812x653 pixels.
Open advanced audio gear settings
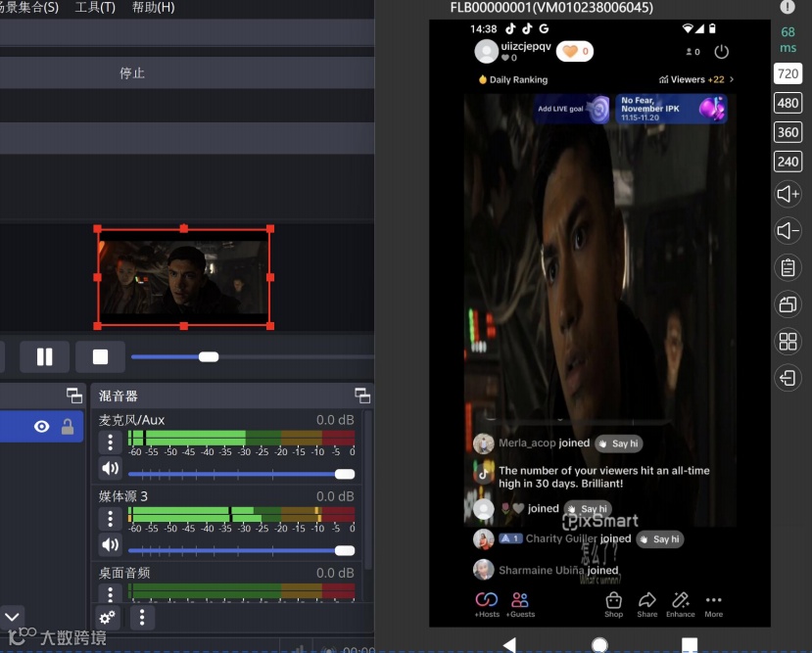(108, 618)
